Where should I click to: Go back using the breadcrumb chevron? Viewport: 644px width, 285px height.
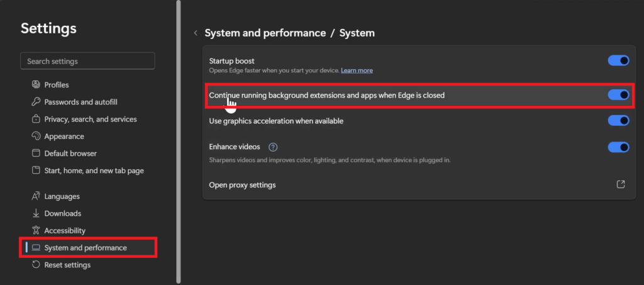point(196,33)
